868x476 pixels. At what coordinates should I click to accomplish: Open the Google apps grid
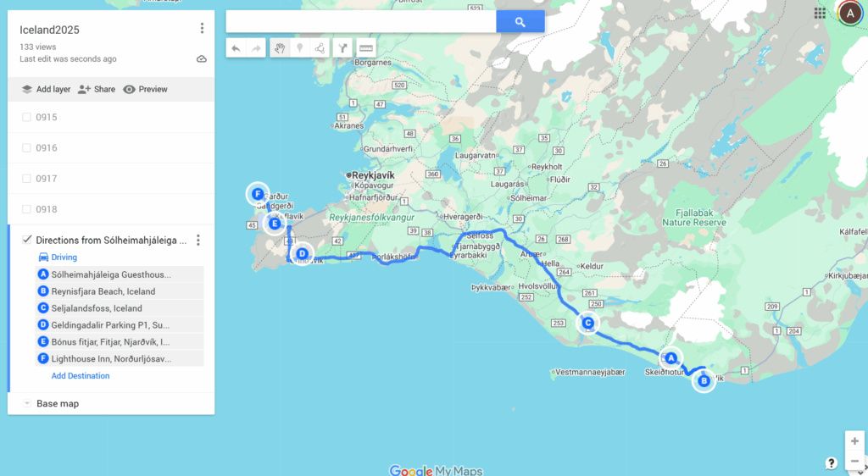(x=820, y=14)
